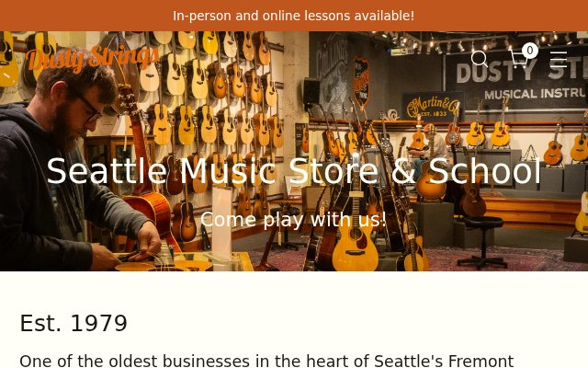Click the wall-mounted black speaker
This screenshot has height=368, width=588.
(311, 93)
